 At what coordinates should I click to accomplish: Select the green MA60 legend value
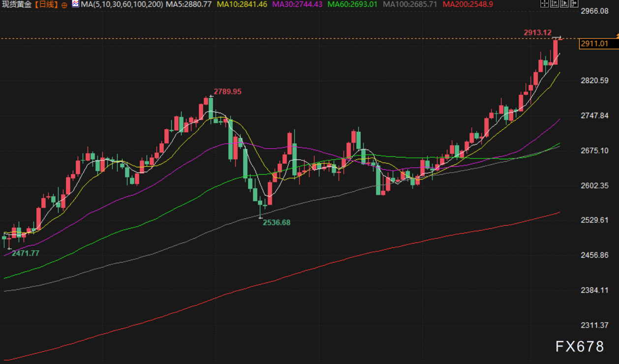coord(352,4)
